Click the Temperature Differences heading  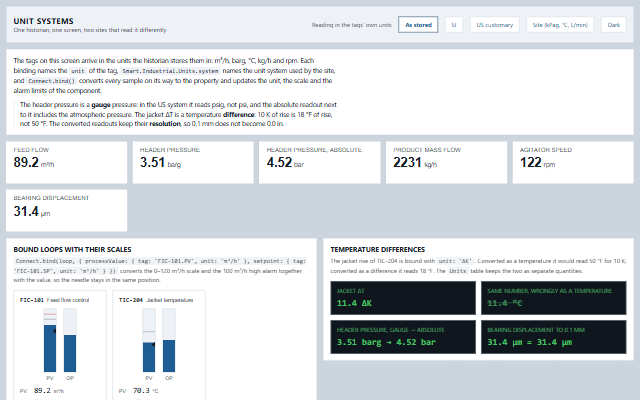click(378, 249)
